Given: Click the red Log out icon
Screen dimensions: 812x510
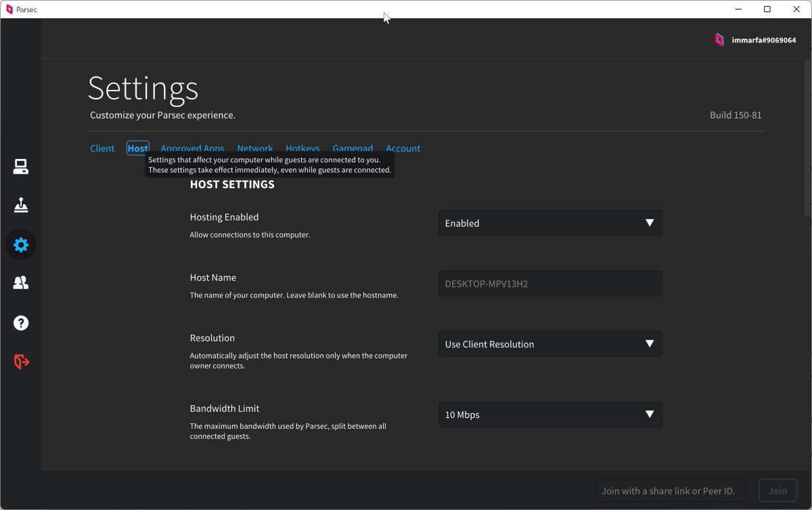Looking at the screenshot, I should click(22, 362).
